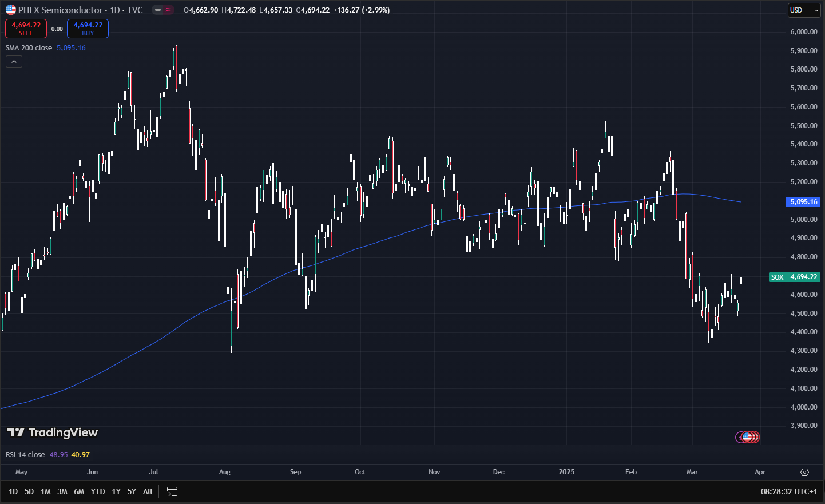This screenshot has width=825, height=504.
Task: Click the purple lightning event marker
Action: (740, 437)
